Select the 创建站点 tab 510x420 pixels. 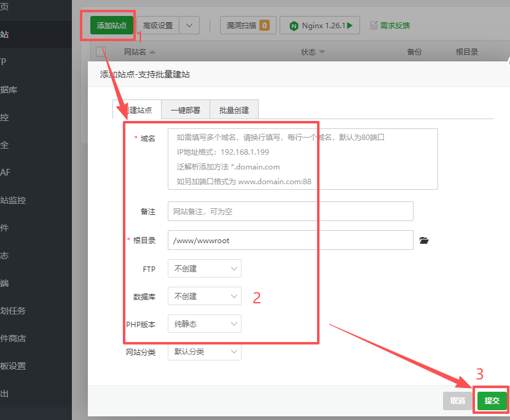click(137, 110)
